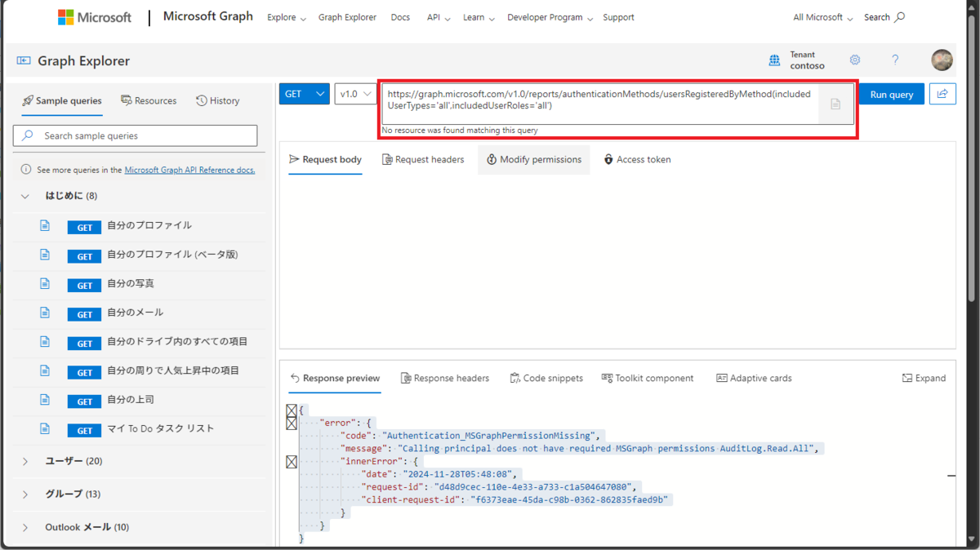This screenshot has width=980, height=550.
Task: Click the query URL input field
Action: (x=600, y=104)
